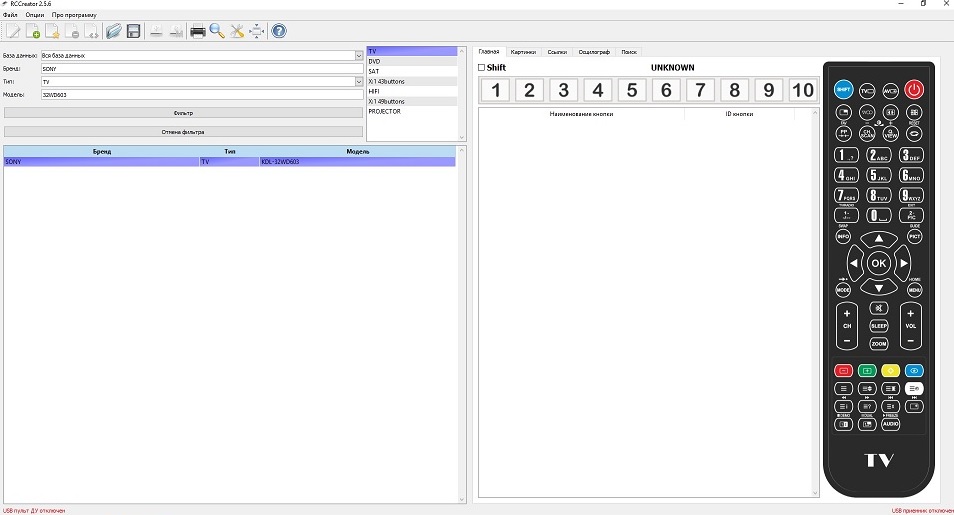Click preset button 7
954x515 pixels.
tap(700, 90)
